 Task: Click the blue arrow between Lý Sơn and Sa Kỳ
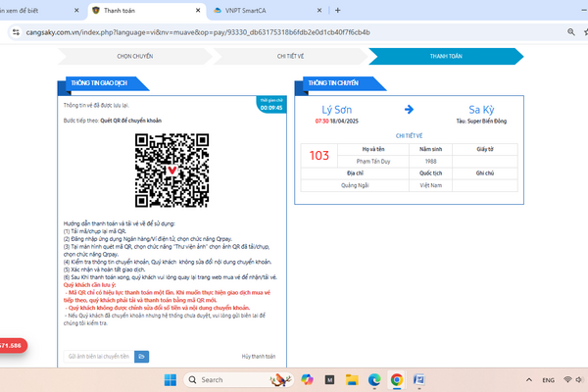pyautogui.click(x=409, y=109)
